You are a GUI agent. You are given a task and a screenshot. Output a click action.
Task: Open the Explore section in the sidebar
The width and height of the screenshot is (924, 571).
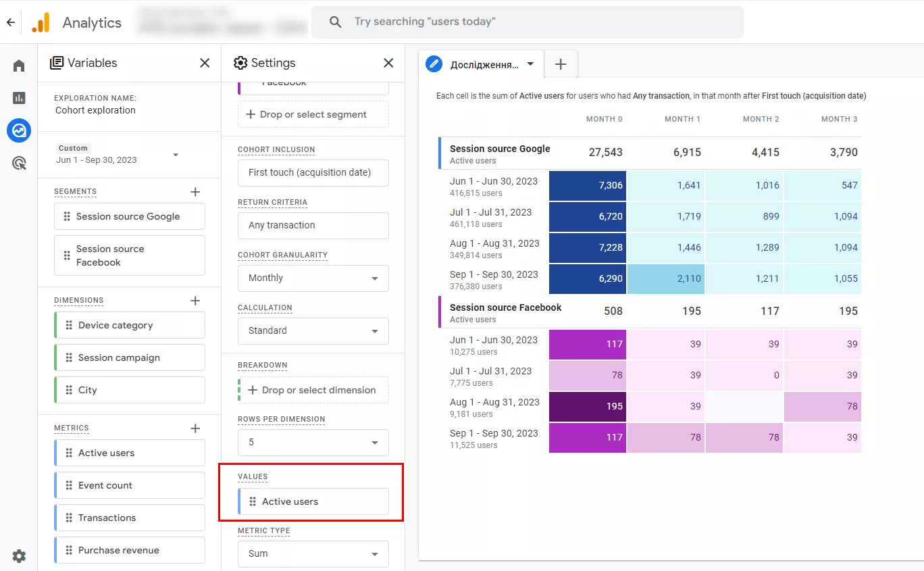(19, 130)
